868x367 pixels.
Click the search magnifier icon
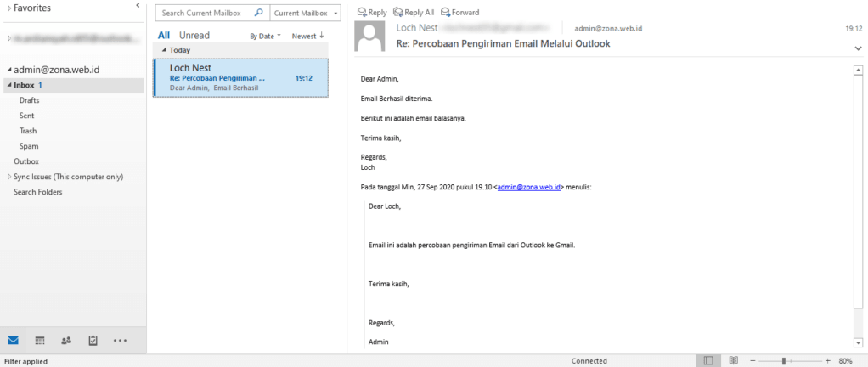pyautogui.click(x=258, y=13)
